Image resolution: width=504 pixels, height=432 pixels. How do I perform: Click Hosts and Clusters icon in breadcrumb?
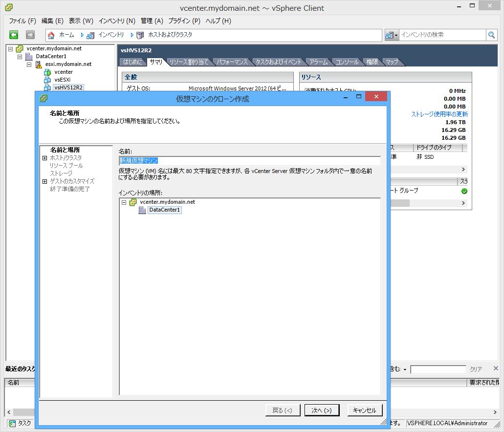pos(140,35)
